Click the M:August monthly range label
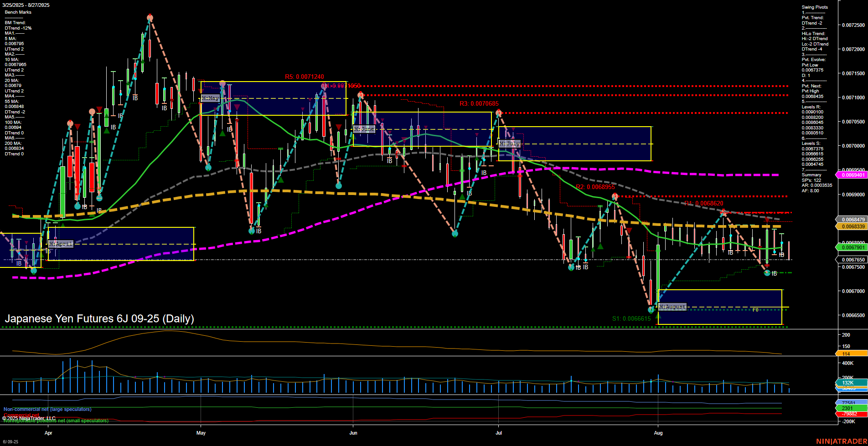 [672, 307]
